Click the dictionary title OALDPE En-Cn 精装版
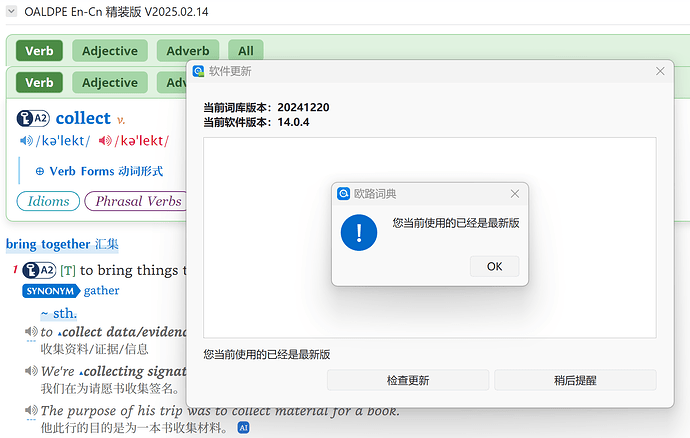This screenshot has width=690, height=438. pos(116,12)
